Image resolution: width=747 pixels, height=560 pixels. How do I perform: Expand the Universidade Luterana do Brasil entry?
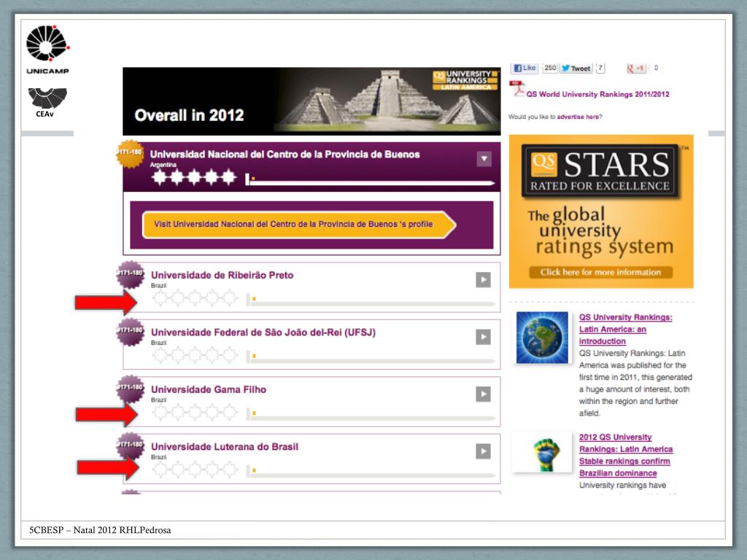[x=483, y=451]
